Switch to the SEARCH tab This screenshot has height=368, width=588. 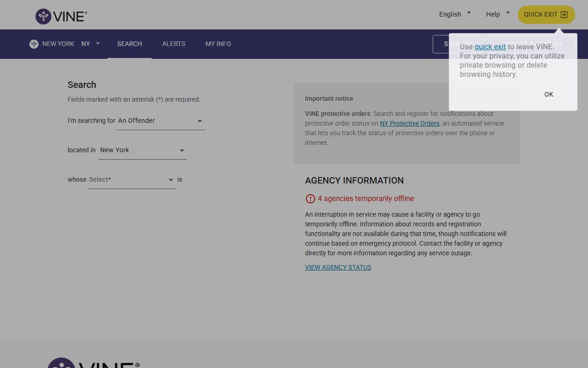pyautogui.click(x=130, y=44)
